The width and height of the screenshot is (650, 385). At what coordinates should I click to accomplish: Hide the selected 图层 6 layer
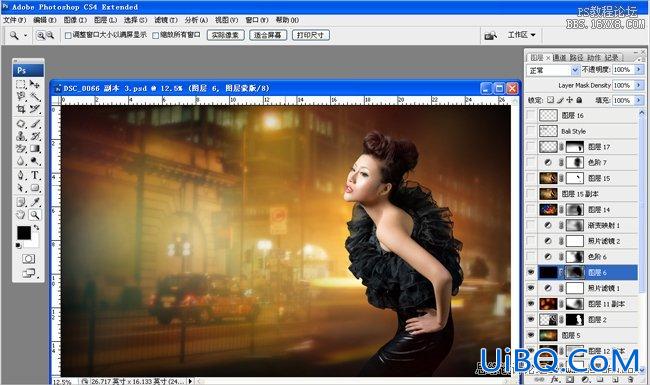(531, 272)
